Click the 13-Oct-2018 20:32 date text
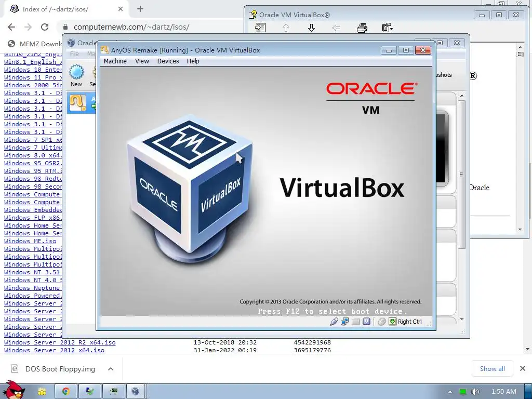This screenshot has width=532, height=399. pyautogui.click(x=225, y=342)
